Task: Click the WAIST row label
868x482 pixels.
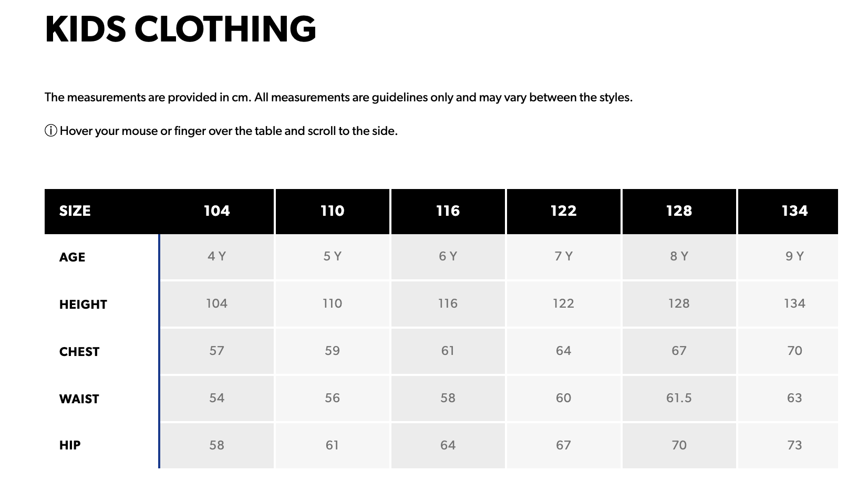Action: coord(79,399)
